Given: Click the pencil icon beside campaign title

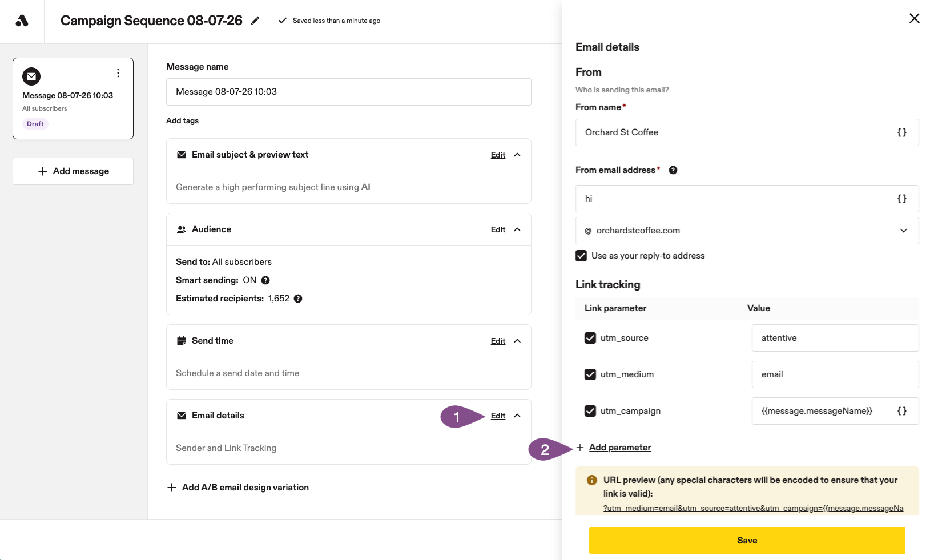Looking at the screenshot, I should pos(255,21).
